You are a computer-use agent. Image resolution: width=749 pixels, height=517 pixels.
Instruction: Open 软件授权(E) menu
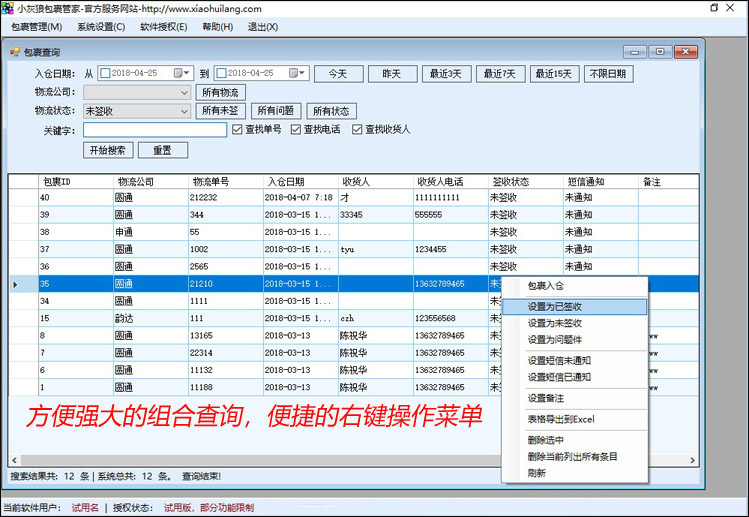coord(163,27)
